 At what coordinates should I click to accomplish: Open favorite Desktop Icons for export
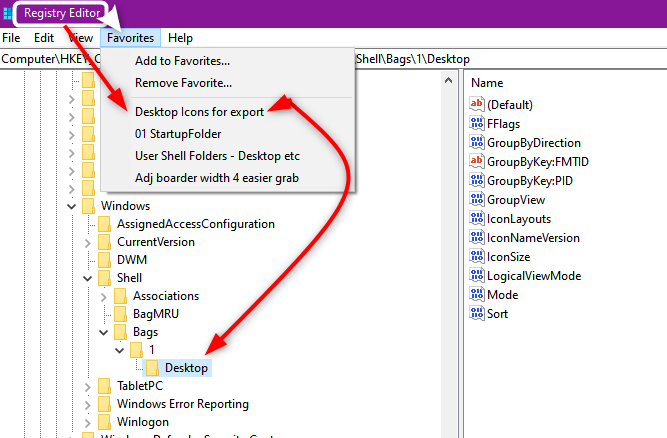200,111
